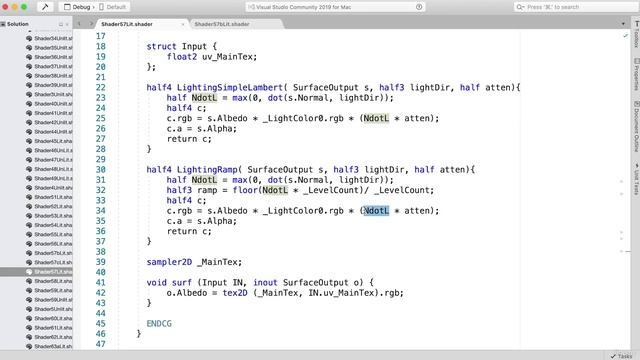Viewport: 640px width, 360px height.
Task: Click 'floor' keyword on line 32
Action: (245, 190)
